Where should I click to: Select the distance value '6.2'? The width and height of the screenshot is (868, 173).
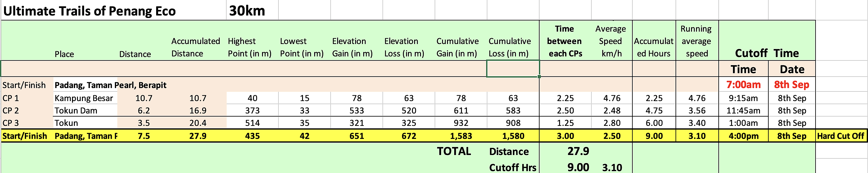click(x=144, y=111)
